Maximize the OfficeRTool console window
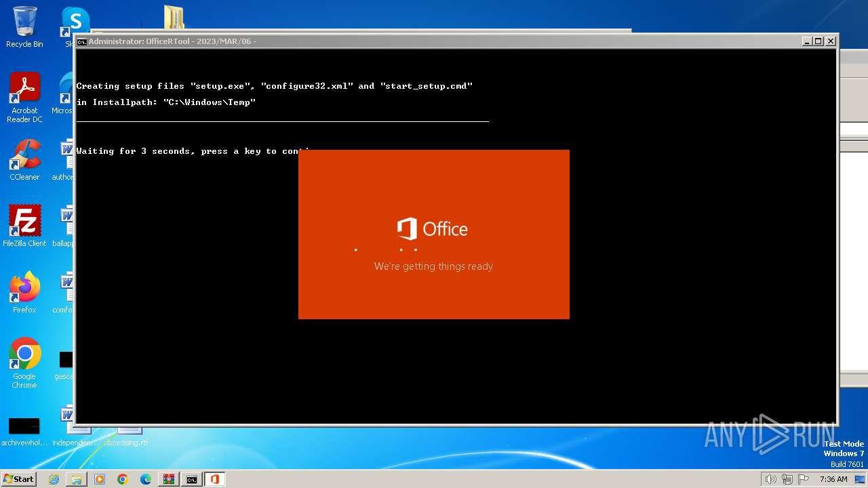This screenshot has width=868, height=488. pos(818,41)
